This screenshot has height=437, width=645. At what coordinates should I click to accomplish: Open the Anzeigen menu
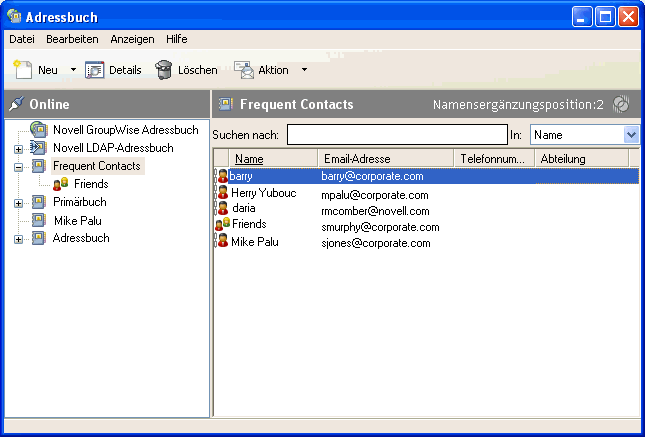pyautogui.click(x=132, y=39)
